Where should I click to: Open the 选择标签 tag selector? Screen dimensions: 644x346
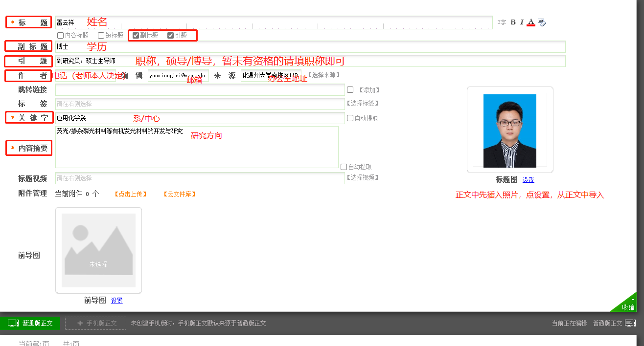tap(363, 103)
